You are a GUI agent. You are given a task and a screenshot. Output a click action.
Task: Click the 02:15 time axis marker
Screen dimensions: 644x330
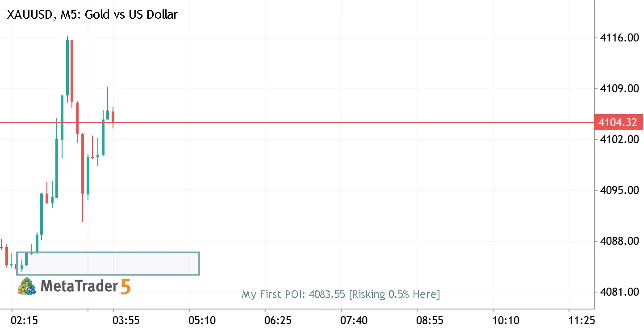pyautogui.click(x=25, y=320)
